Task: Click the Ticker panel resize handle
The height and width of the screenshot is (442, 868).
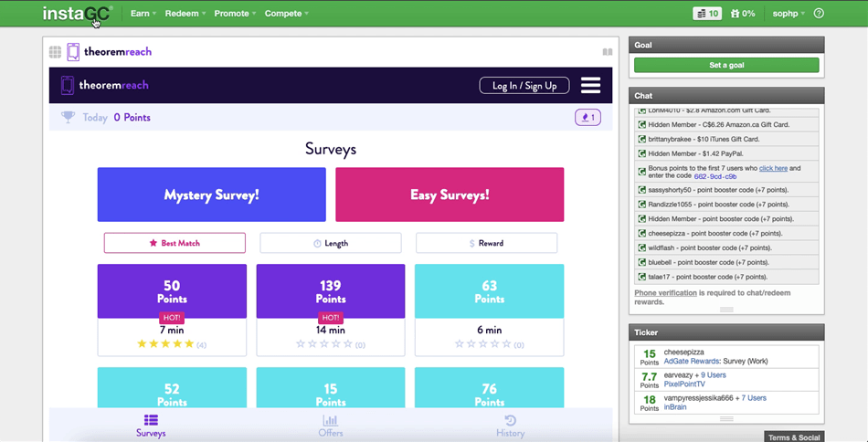Action: (726, 419)
